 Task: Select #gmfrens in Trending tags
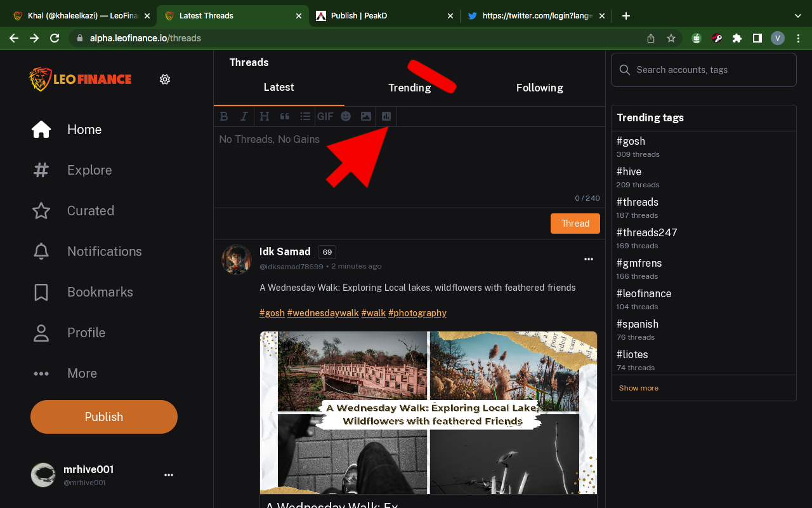click(x=639, y=263)
